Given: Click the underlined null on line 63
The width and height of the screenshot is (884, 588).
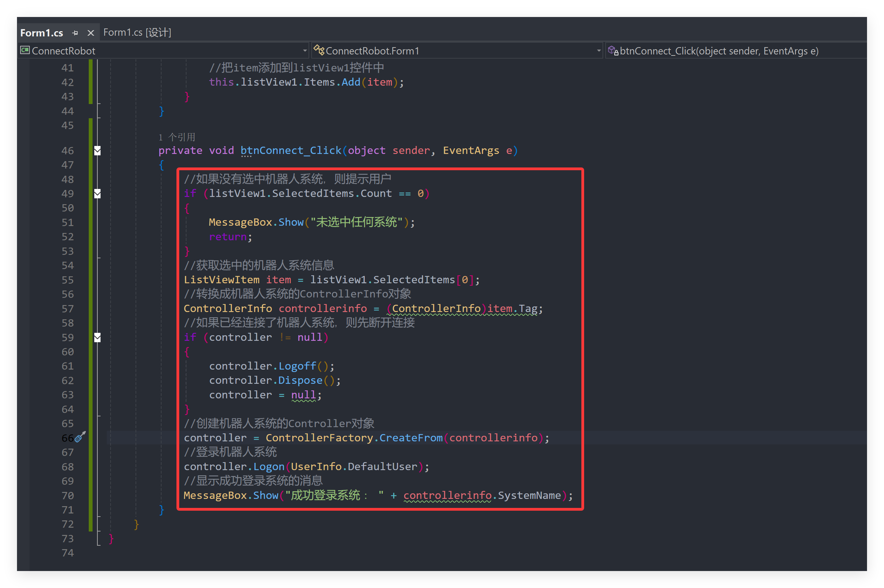Looking at the screenshot, I should [x=303, y=395].
